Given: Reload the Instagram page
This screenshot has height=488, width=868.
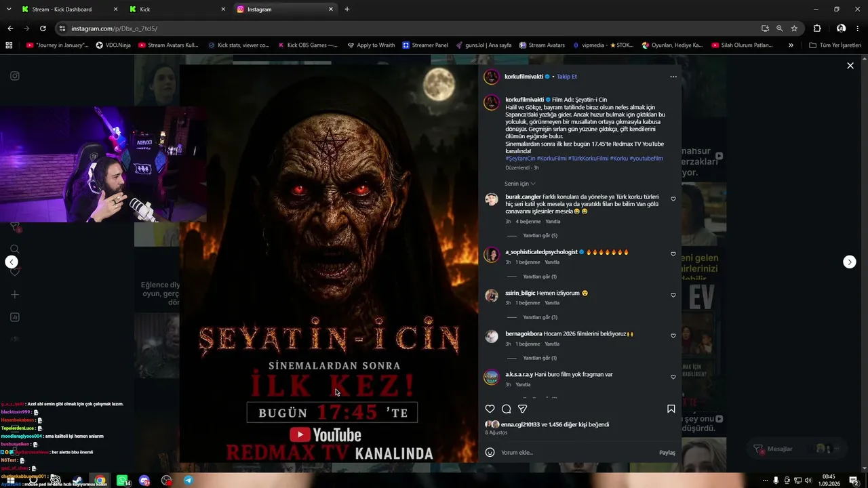Looking at the screenshot, I should point(43,28).
